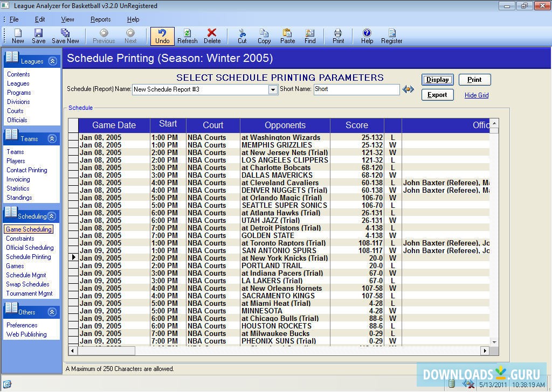Open the View menu
This screenshot has height=392, width=552.
click(x=67, y=19)
